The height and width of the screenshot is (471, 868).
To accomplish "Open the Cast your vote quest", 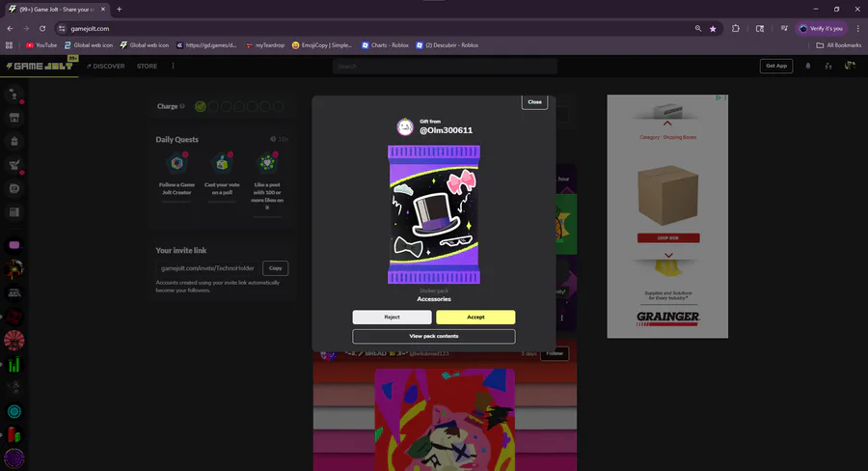I will click(222, 174).
